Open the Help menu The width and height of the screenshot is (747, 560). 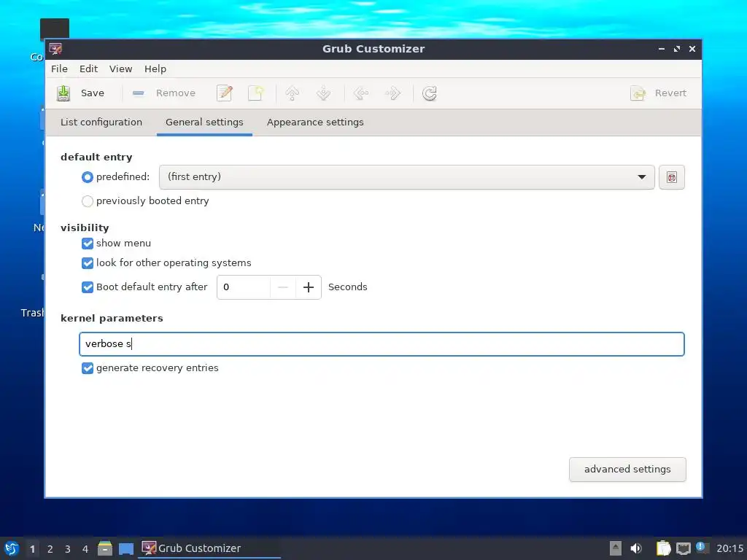(155, 69)
